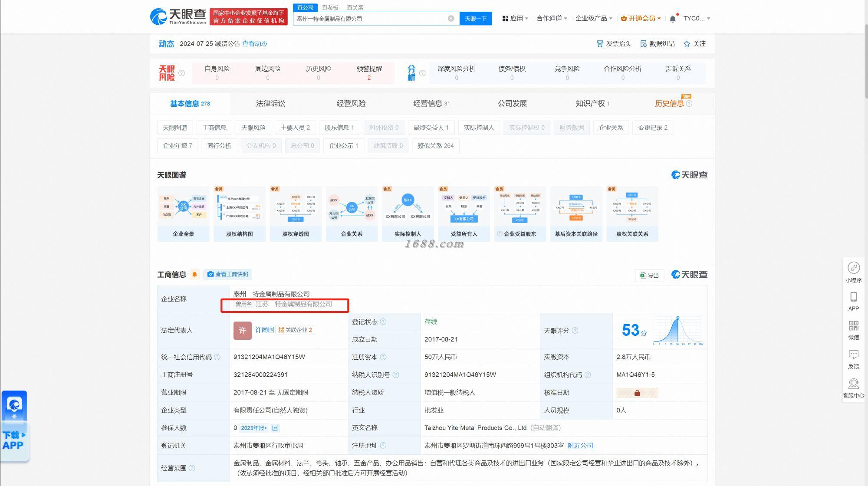The image size is (868, 486).
Task: Click help icon beside 登记状态
Action: [383, 322]
